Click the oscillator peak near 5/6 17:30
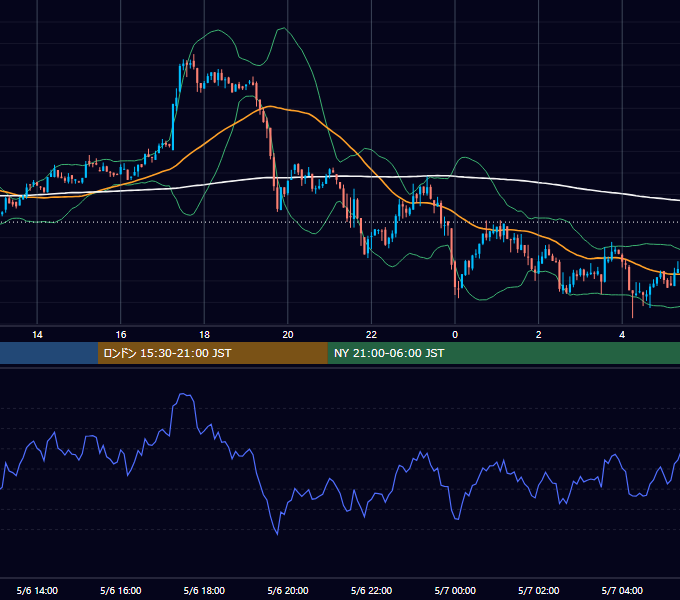680x600 pixels. 184,394
